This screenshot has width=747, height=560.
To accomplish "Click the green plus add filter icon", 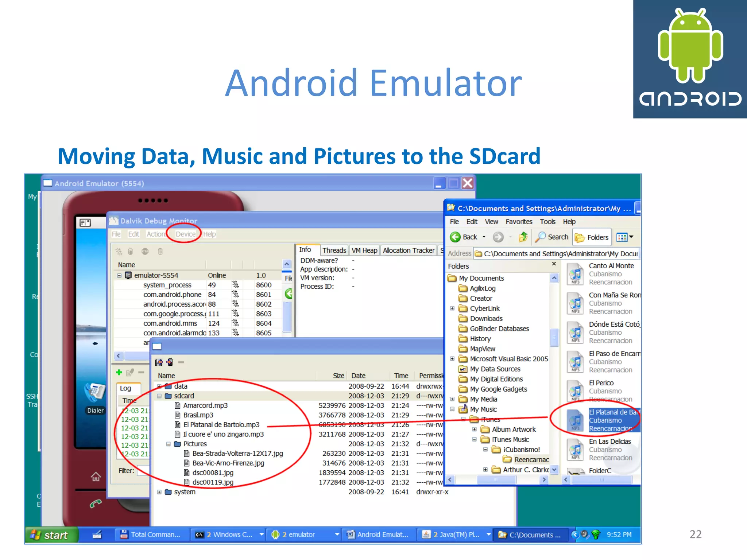I will click(119, 372).
